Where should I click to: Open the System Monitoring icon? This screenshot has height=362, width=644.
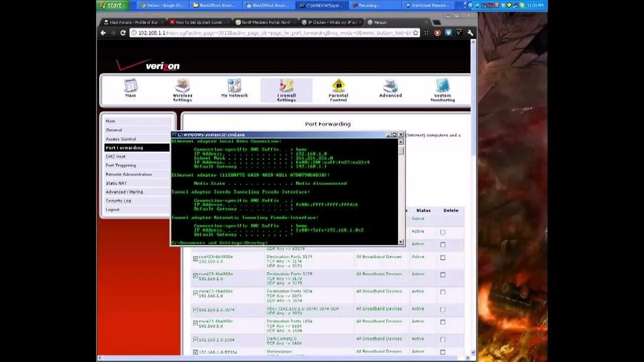(x=443, y=90)
